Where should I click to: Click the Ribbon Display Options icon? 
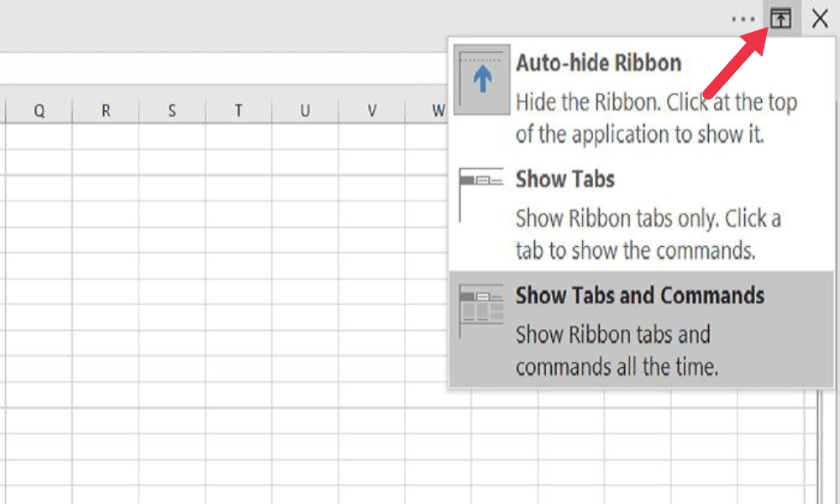pyautogui.click(x=780, y=18)
